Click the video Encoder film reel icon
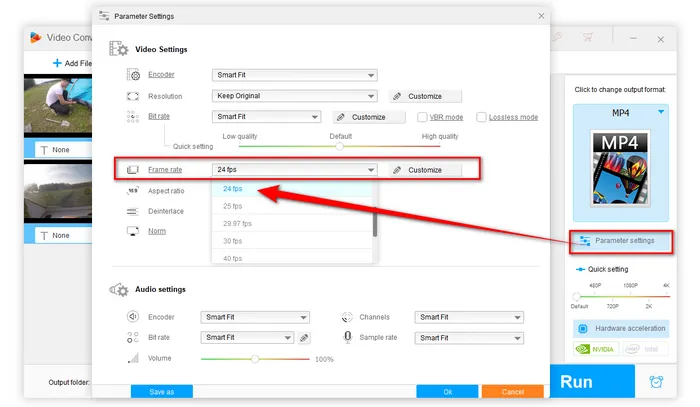700x407 pixels. [133, 75]
